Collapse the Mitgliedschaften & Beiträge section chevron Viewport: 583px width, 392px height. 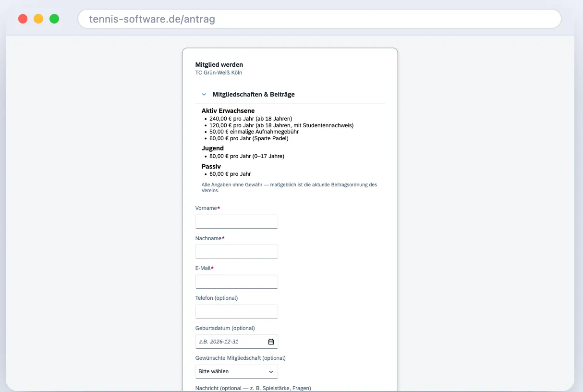[x=204, y=95]
